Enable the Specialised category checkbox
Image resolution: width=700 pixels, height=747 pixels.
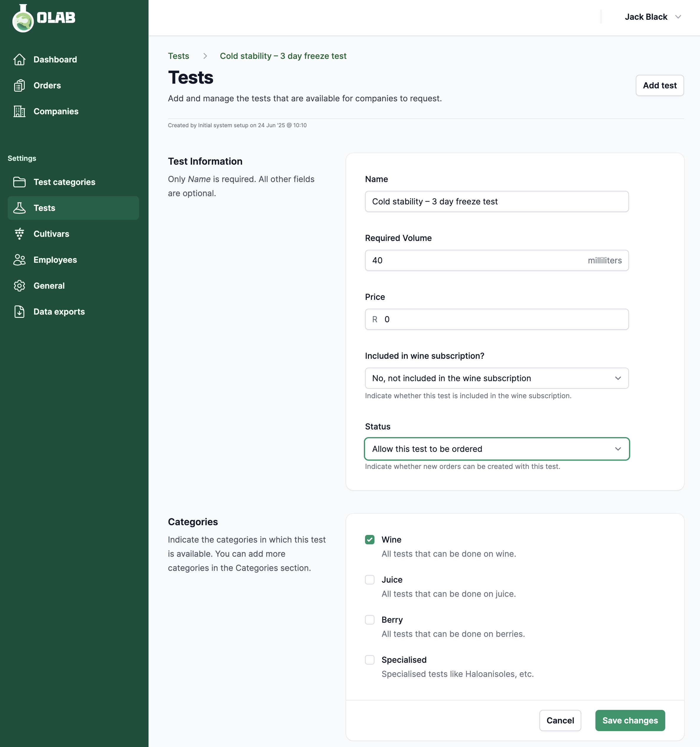[x=370, y=660]
